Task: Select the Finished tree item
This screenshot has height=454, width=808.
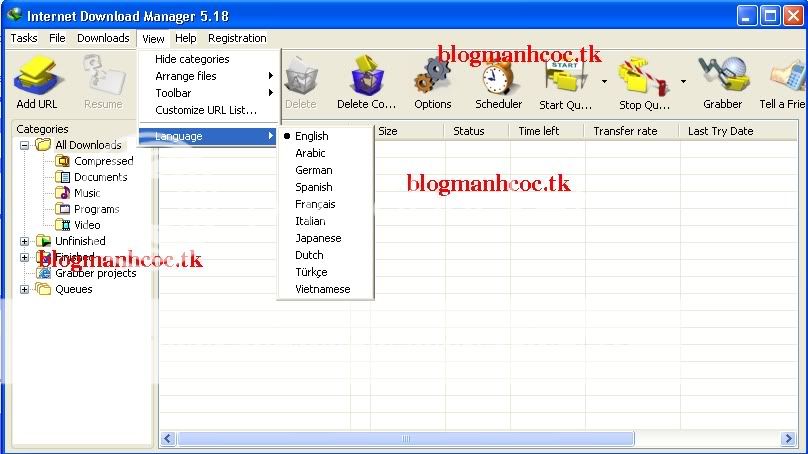Action: point(74,257)
